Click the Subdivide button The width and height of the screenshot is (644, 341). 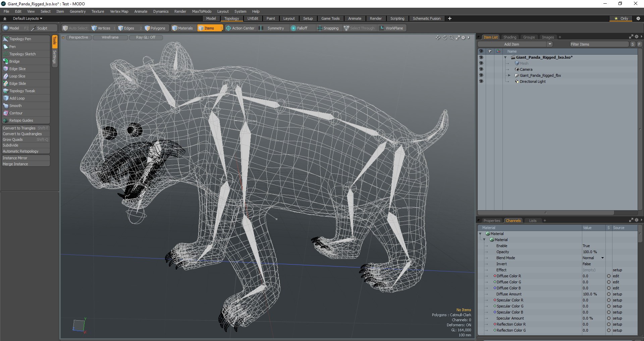click(x=26, y=145)
